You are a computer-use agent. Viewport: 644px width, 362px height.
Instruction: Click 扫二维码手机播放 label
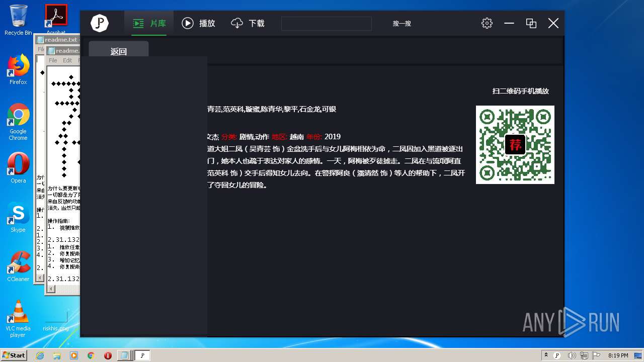pyautogui.click(x=520, y=91)
